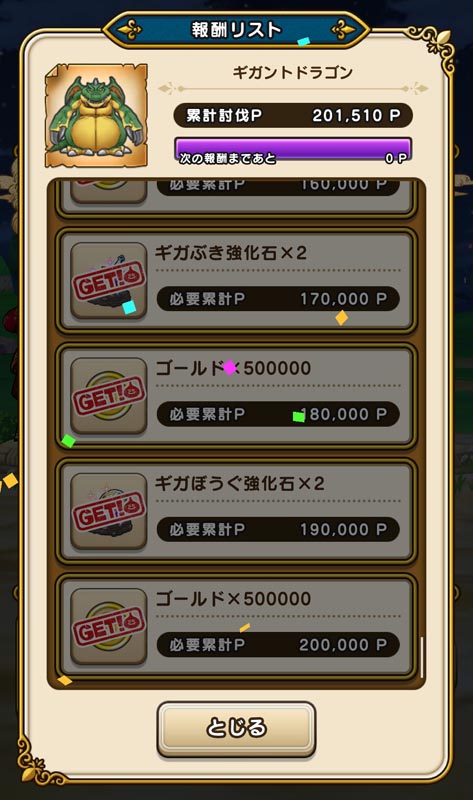The width and height of the screenshot is (473, 800).
Task: Select the 200,000 P requirement bar
Action: [278, 645]
